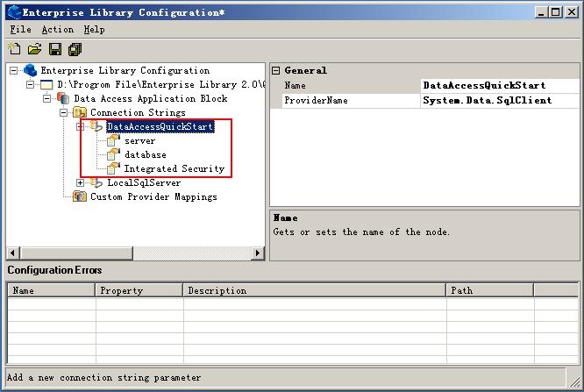Screen dimensions: 584x392
Task: Collapse the General property category
Action: [x=275, y=70]
